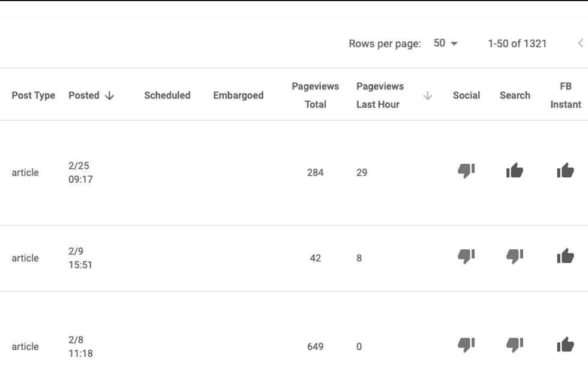This screenshot has height=392, width=588.
Task: Click thumbs-down Social icon for 2/9 article
Action: [x=466, y=257]
